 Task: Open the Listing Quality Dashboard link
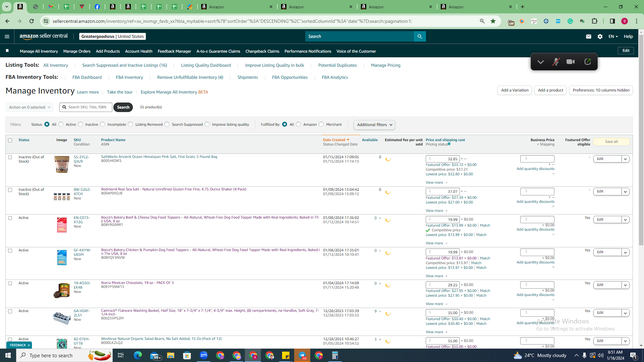[x=206, y=65]
